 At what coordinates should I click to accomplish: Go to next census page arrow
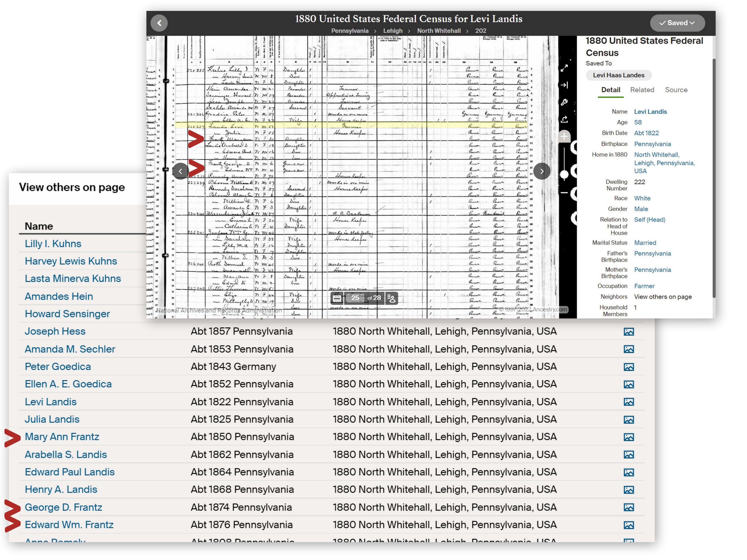pyautogui.click(x=542, y=171)
